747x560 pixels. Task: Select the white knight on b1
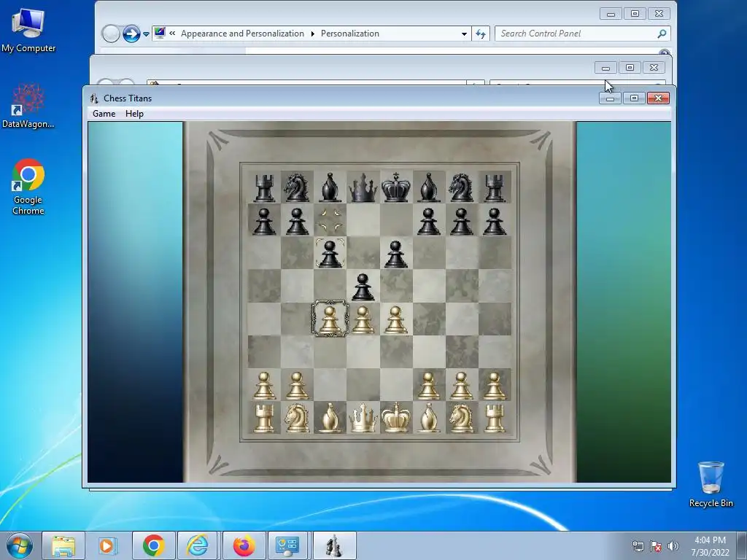point(297,418)
